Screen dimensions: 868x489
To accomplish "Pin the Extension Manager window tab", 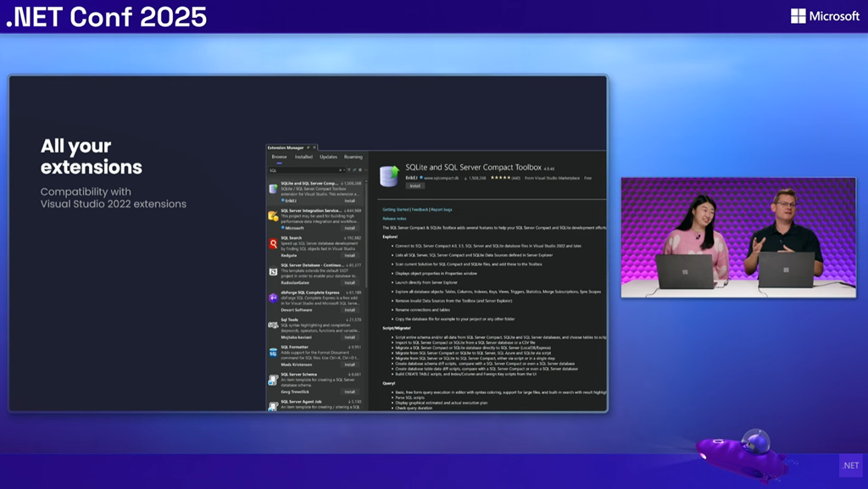I will 309,147.
